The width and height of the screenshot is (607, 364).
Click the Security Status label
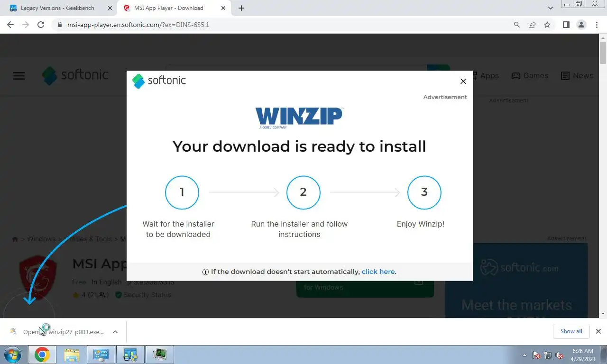click(143, 295)
